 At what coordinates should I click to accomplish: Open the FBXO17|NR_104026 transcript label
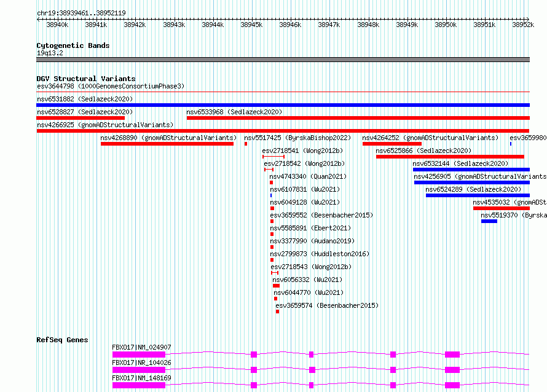[x=141, y=363]
